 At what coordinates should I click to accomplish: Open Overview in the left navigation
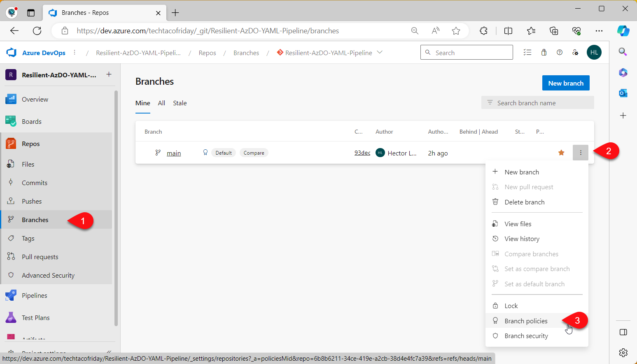57,99
